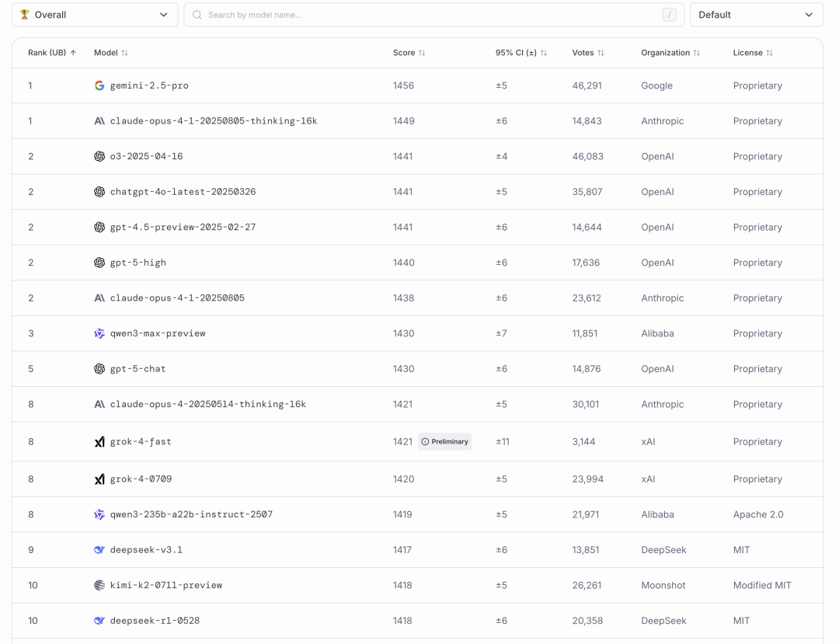Viewport: 839px width, 644px height.
Task: Click the Apache 2.0 license cell
Action: (758, 514)
